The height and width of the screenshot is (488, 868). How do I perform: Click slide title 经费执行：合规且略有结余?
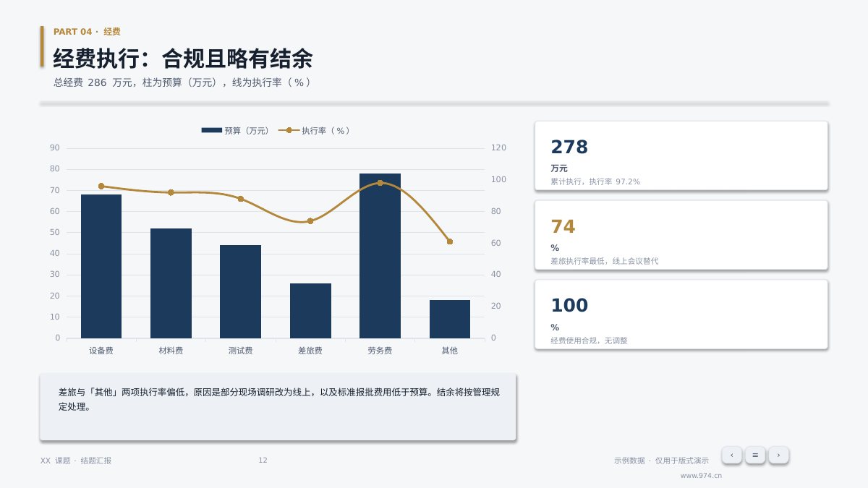pos(183,59)
